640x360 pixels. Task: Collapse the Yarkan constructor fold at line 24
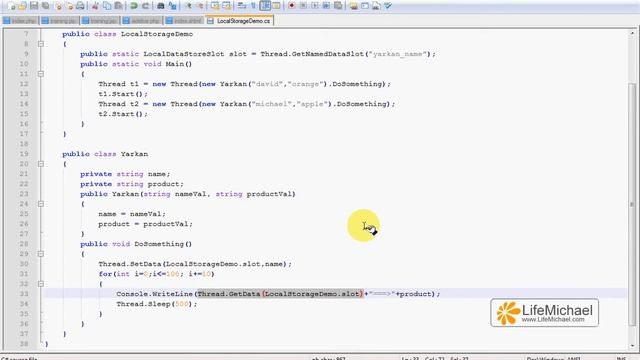[x=41, y=204]
